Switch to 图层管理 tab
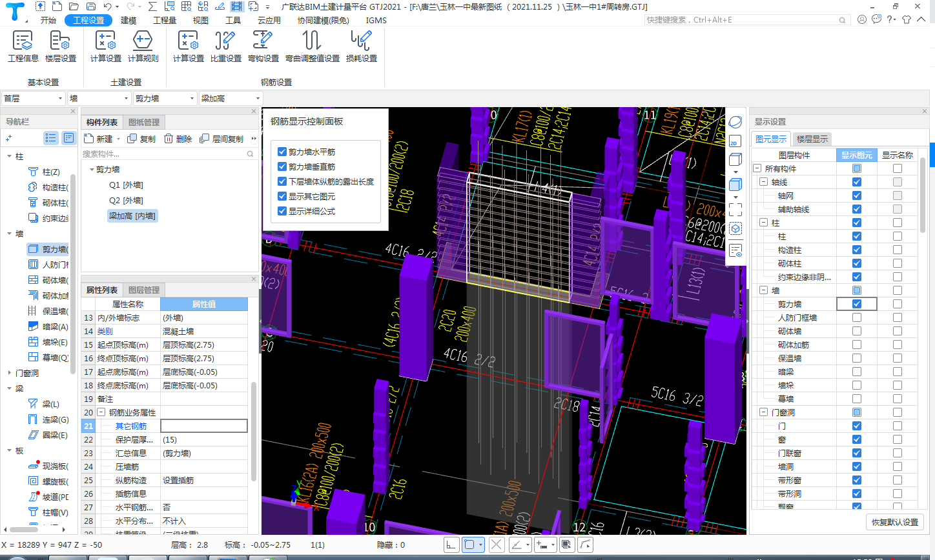 pos(144,290)
